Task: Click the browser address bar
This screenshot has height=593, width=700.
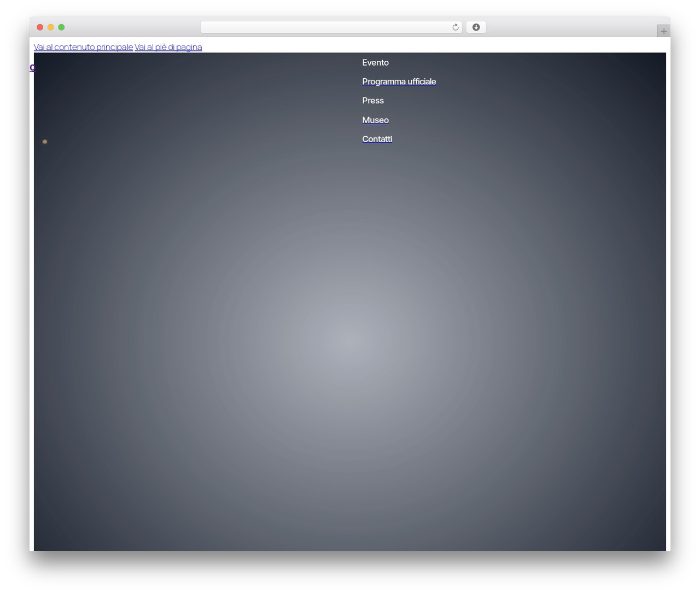Action: pos(331,27)
